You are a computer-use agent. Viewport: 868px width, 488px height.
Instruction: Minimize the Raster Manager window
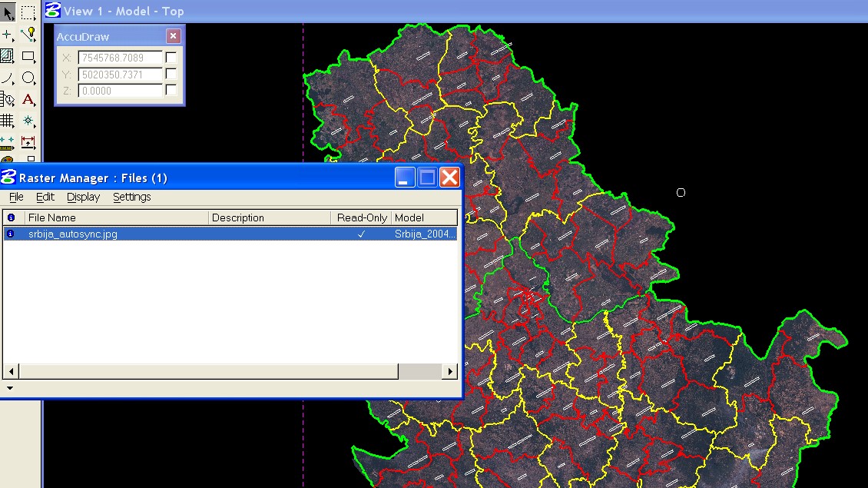405,178
